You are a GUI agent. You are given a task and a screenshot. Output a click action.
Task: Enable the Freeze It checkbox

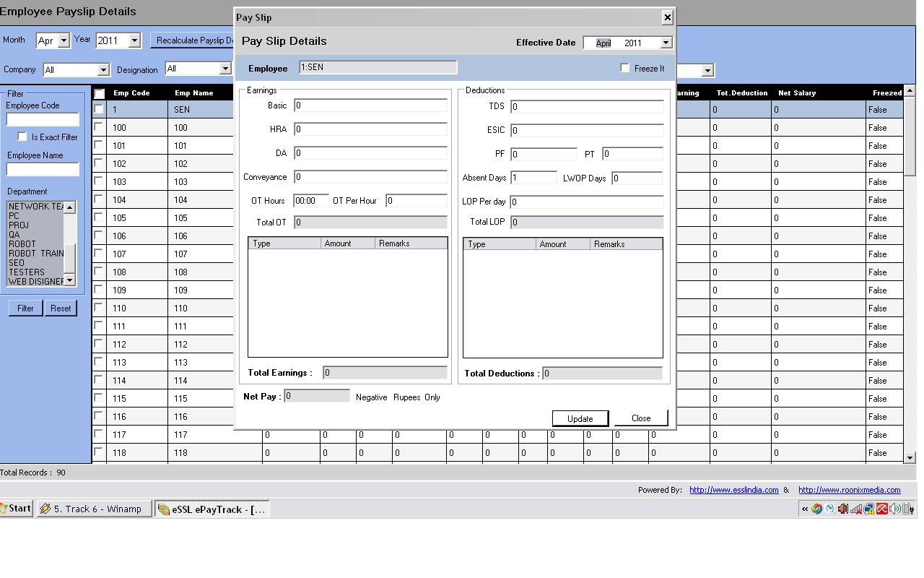click(625, 68)
